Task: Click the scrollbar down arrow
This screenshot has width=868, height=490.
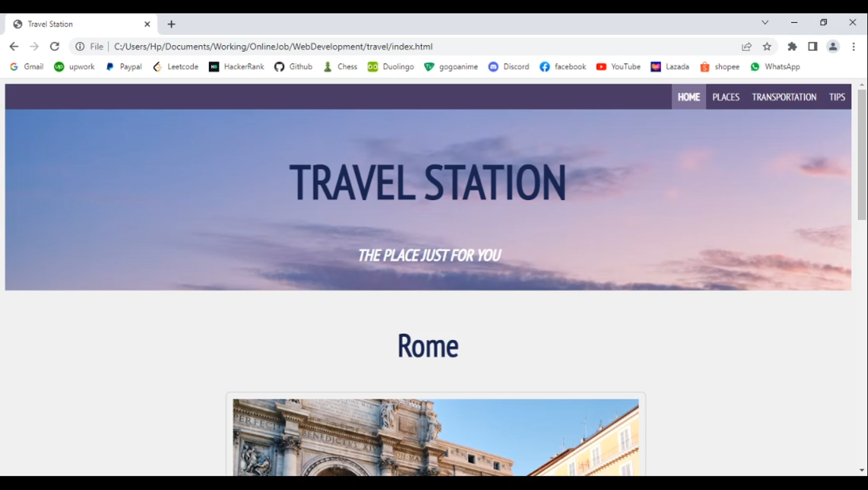Action: pos(862,470)
